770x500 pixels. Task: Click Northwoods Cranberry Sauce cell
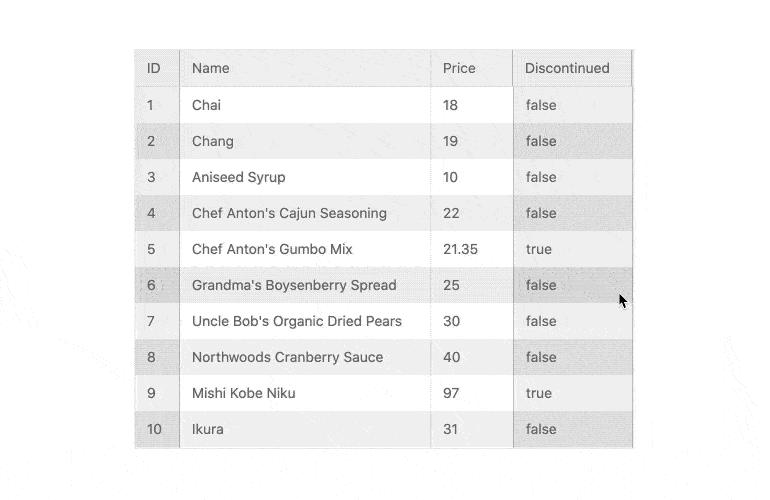click(287, 357)
